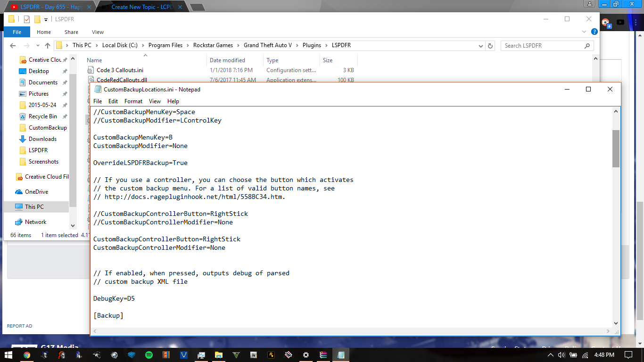
Task: Refresh the LSPDFR folder in Explorer
Action: [490, 46]
